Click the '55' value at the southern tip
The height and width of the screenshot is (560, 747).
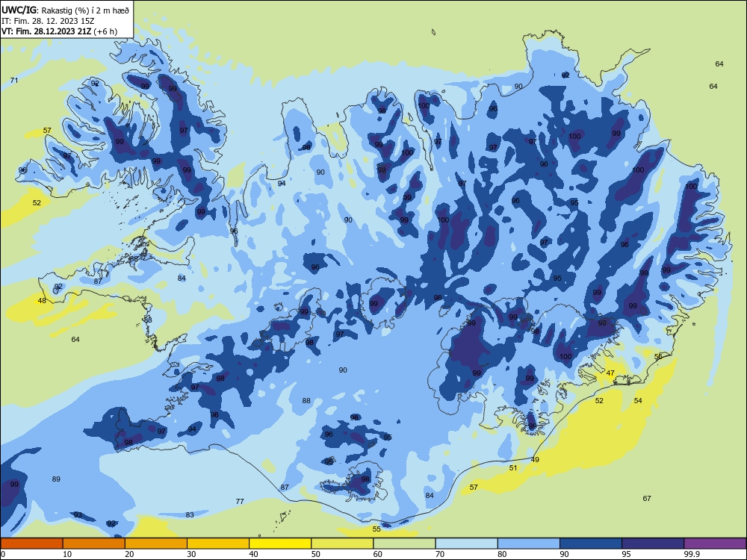pos(376,529)
